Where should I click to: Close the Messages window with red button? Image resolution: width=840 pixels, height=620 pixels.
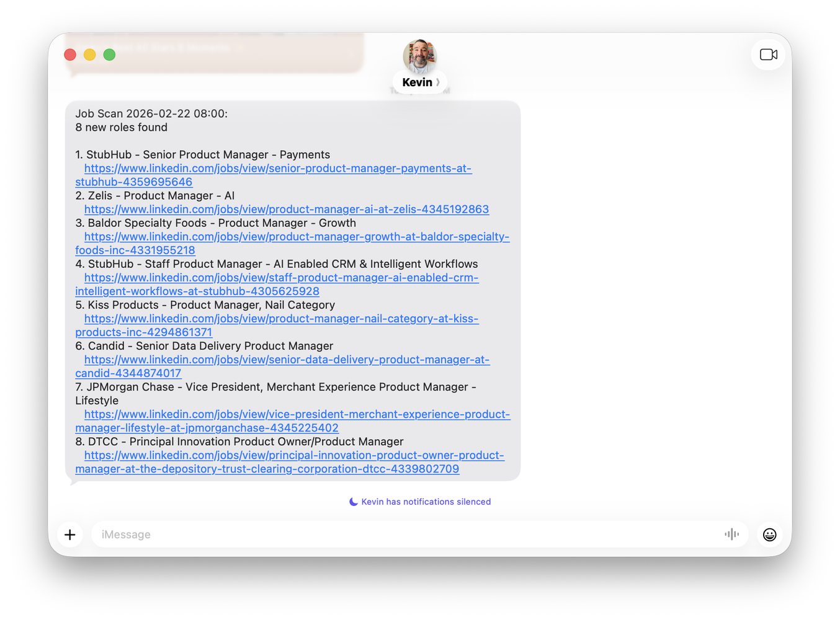70,55
